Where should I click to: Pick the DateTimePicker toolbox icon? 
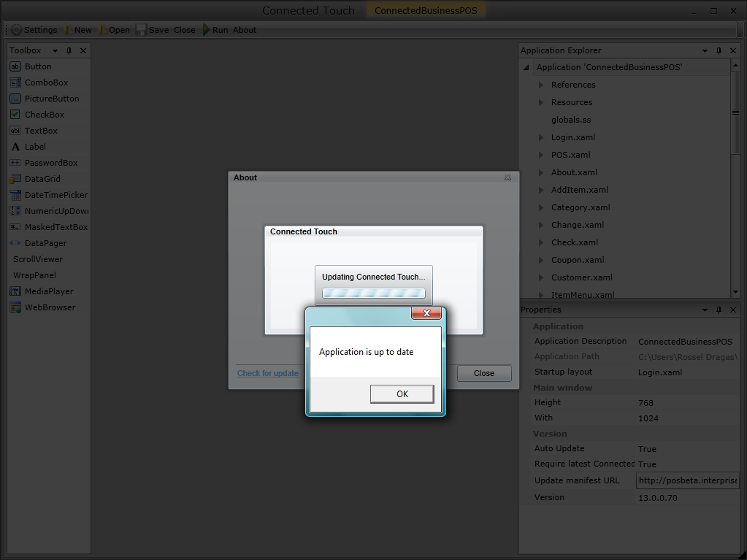15,195
